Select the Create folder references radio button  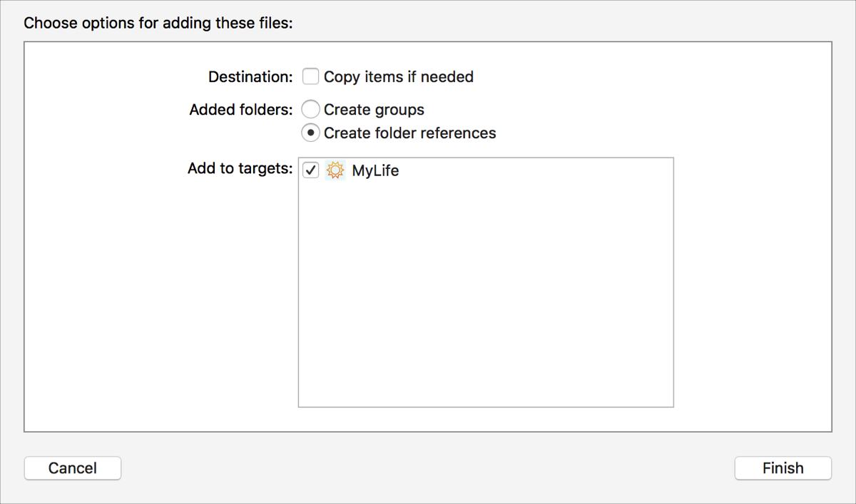pyautogui.click(x=310, y=133)
